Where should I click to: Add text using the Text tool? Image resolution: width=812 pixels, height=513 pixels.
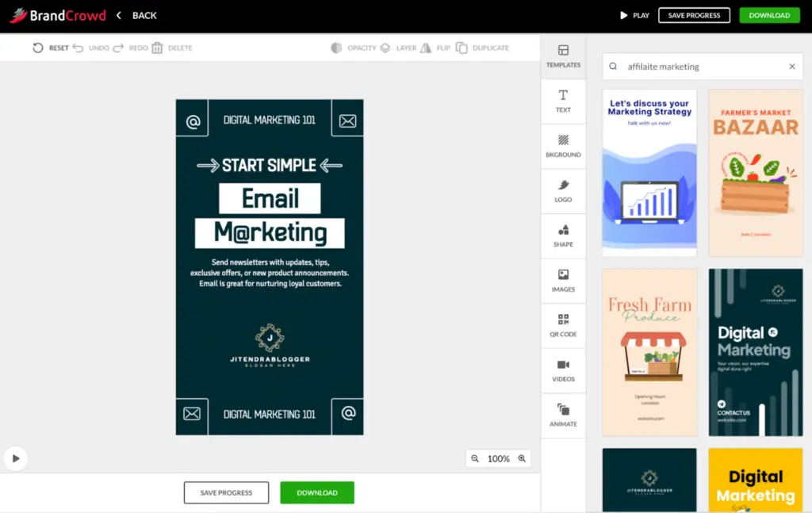[x=563, y=101]
